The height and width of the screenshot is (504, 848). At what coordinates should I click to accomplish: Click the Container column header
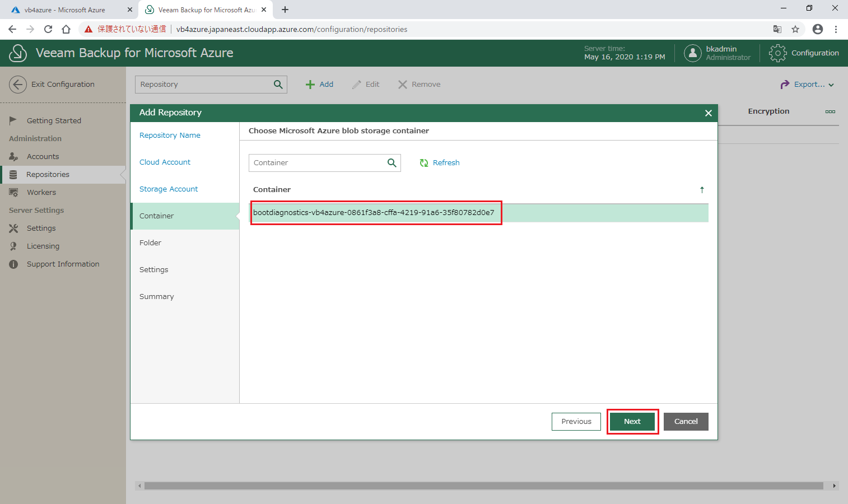272,190
